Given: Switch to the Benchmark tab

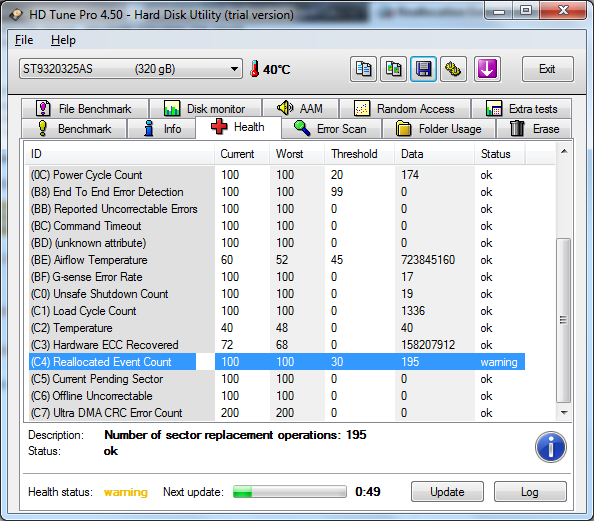Looking at the screenshot, I should point(74,129).
